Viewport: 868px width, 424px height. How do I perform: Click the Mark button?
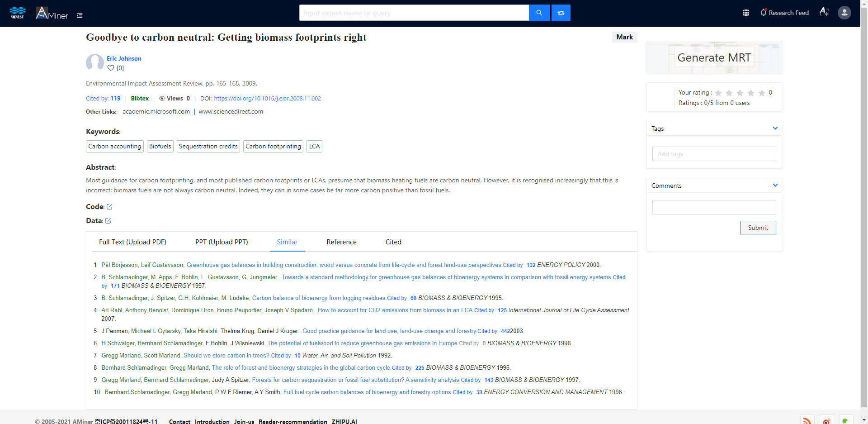pyautogui.click(x=624, y=37)
